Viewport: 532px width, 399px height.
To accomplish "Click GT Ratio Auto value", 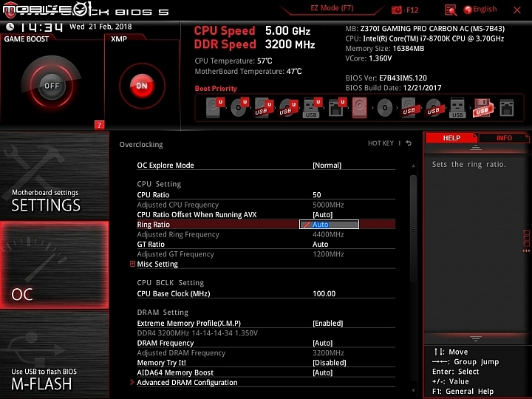I will click(320, 245).
